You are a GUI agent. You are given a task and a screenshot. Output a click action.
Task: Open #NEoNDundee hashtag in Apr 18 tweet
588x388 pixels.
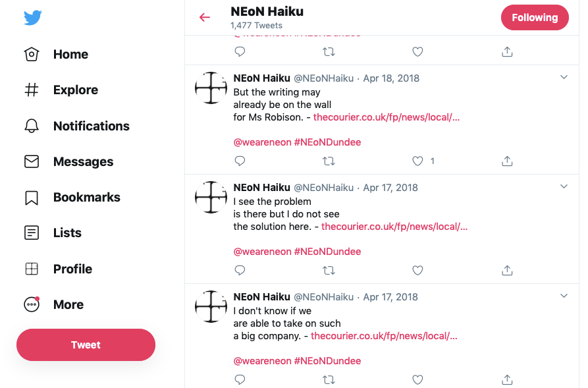pyautogui.click(x=327, y=142)
